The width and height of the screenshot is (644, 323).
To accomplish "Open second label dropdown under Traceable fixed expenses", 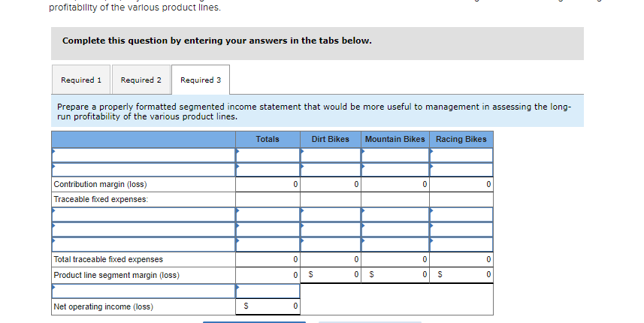I will (x=144, y=229).
